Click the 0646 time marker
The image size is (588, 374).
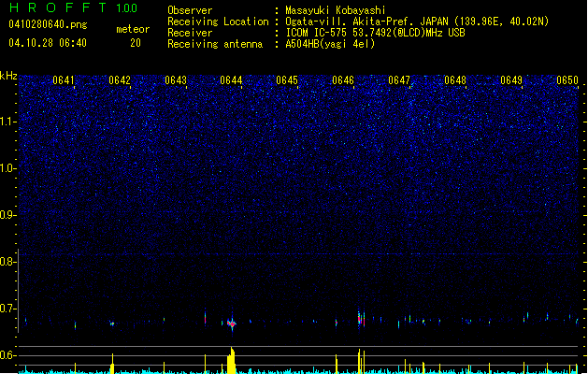coord(343,80)
